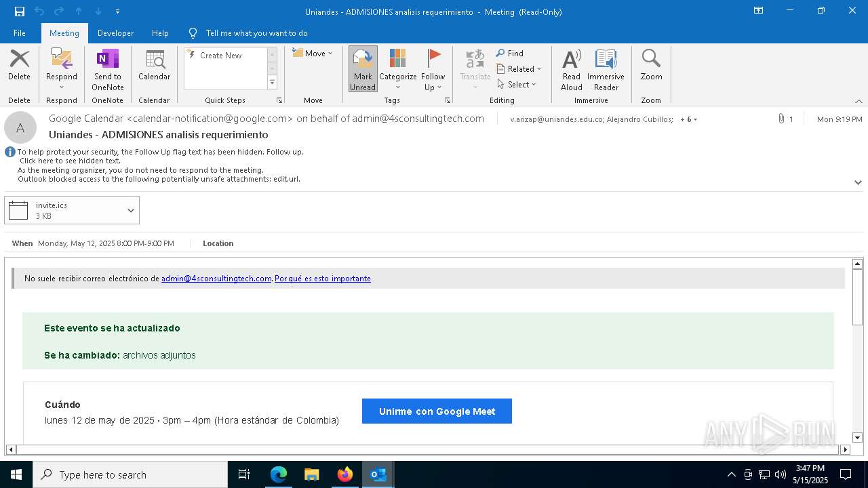This screenshot has height=488, width=868.
Task: Open the Move dropdown
Action: (x=313, y=53)
